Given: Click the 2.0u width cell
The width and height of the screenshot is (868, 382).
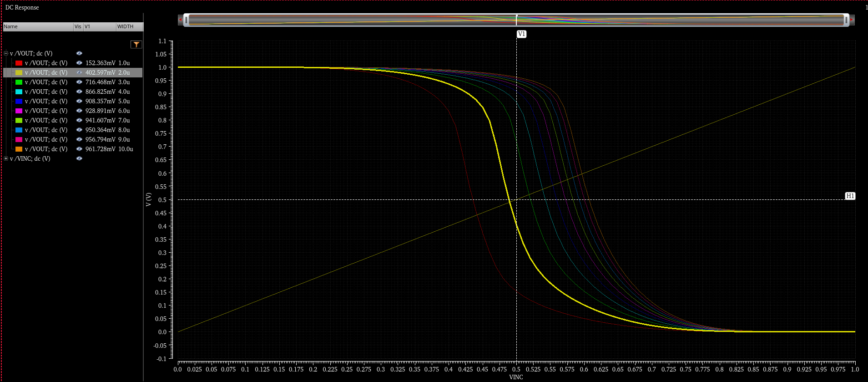Looking at the screenshot, I should tap(124, 72).
